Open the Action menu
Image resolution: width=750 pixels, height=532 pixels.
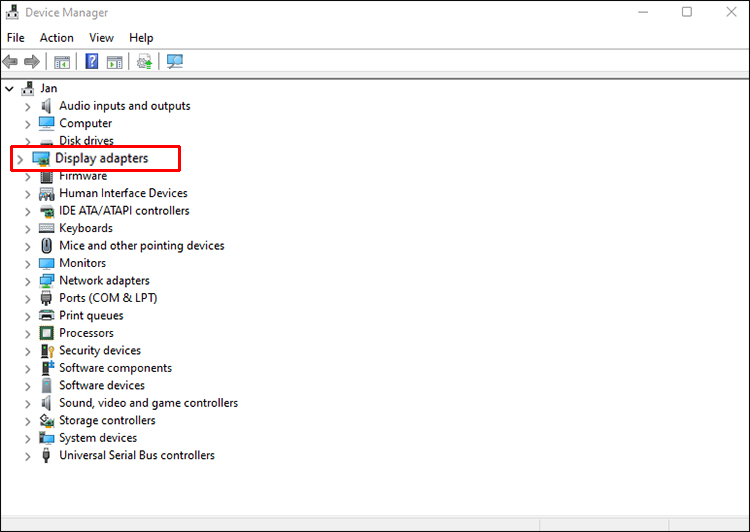[56, 38]
